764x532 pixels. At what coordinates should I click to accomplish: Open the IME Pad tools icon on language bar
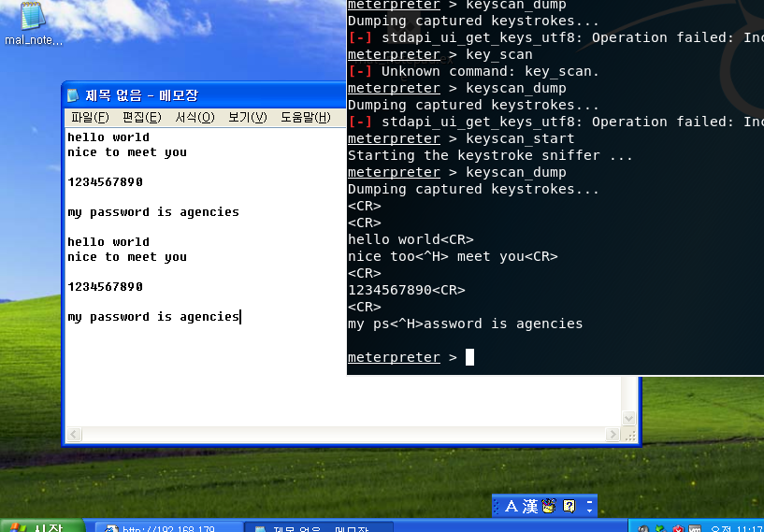pos(549,506)
